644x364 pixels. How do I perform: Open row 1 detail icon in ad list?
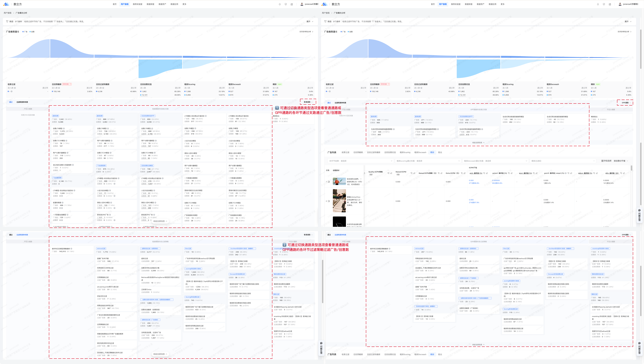[329, 182]
